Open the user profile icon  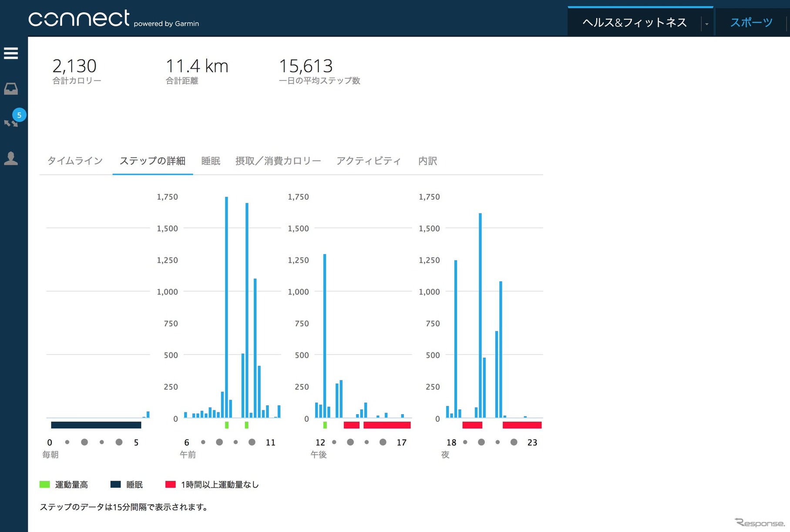[11, 158]
